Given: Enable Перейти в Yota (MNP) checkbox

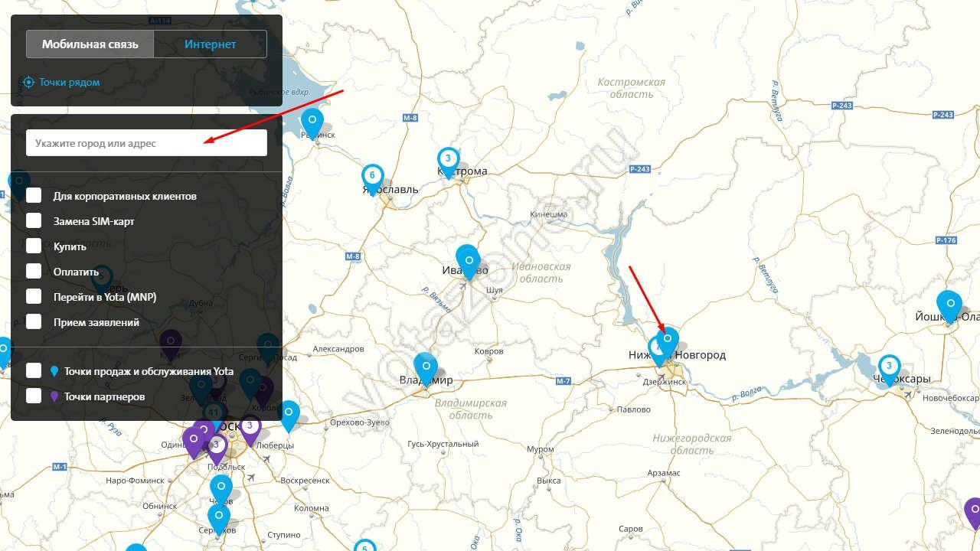Looking at the screenshot, I should click(x=34, y=296).
